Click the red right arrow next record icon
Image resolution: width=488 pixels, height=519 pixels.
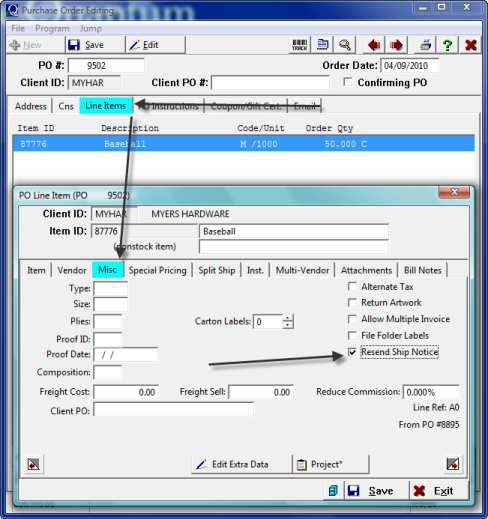(x=396, y=45)
